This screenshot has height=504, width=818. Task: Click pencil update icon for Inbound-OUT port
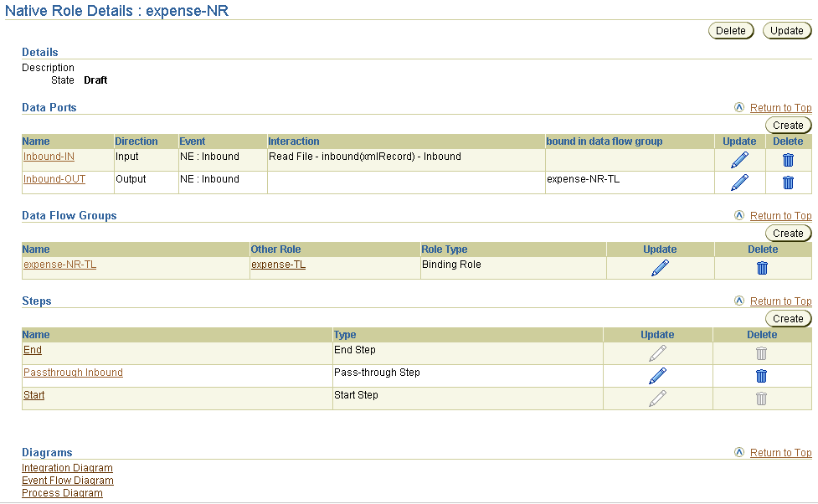[x=739, y=183]
